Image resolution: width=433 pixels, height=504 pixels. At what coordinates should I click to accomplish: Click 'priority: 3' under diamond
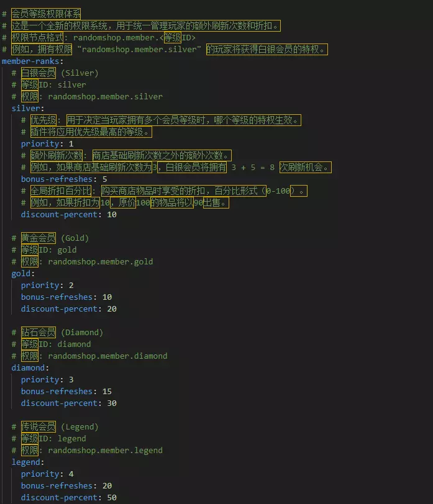[47, 380]
